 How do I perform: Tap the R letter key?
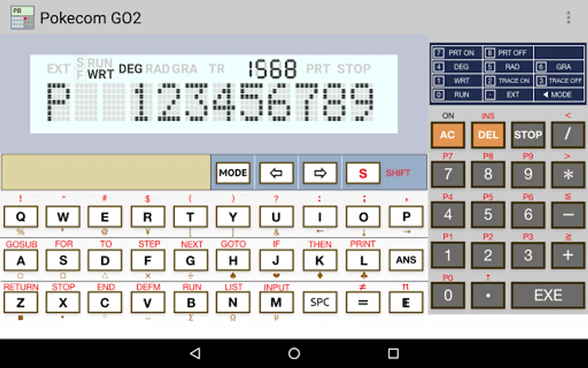click(148, 217)
